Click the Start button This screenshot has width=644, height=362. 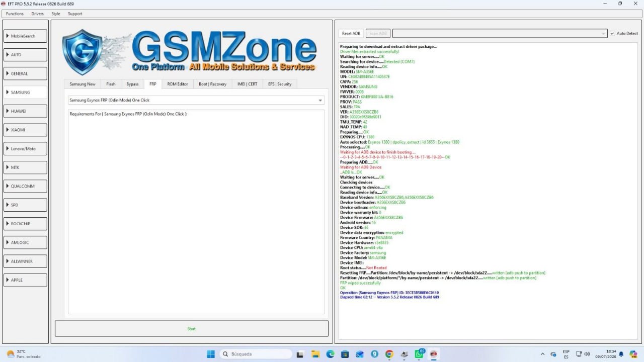point(192,329)
